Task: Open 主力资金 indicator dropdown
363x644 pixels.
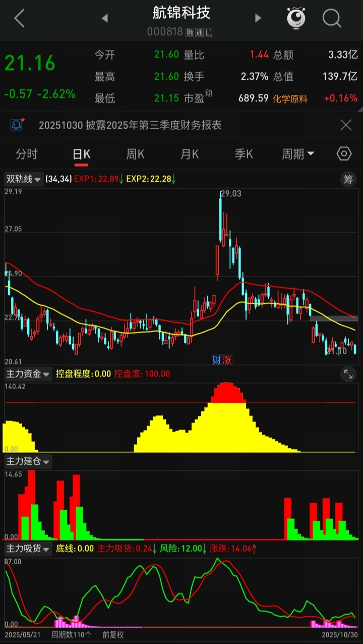Action: [x=28, y=374]
